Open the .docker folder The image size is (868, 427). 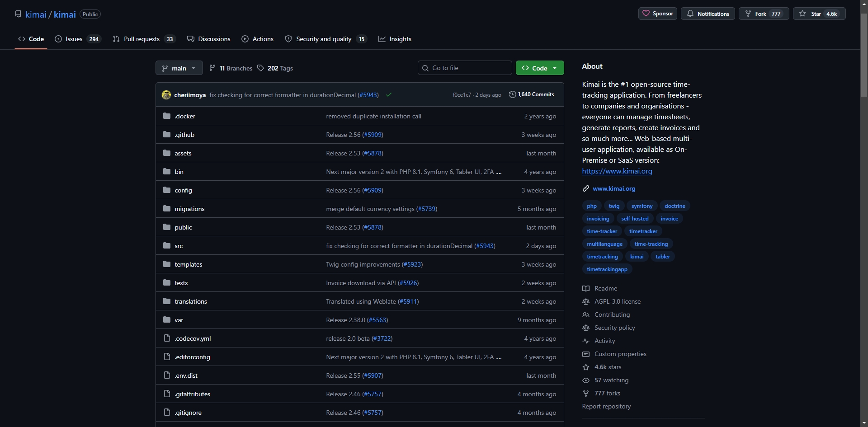[185, 116]
